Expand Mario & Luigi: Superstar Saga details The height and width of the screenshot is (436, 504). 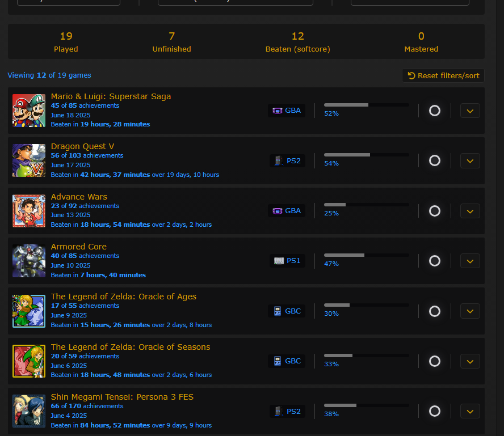pos(470,111)
